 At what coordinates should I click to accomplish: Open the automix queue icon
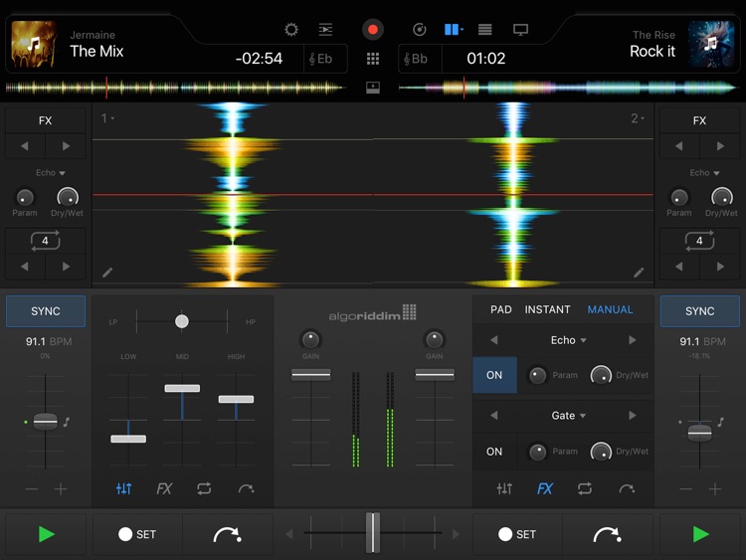point(325,30)
